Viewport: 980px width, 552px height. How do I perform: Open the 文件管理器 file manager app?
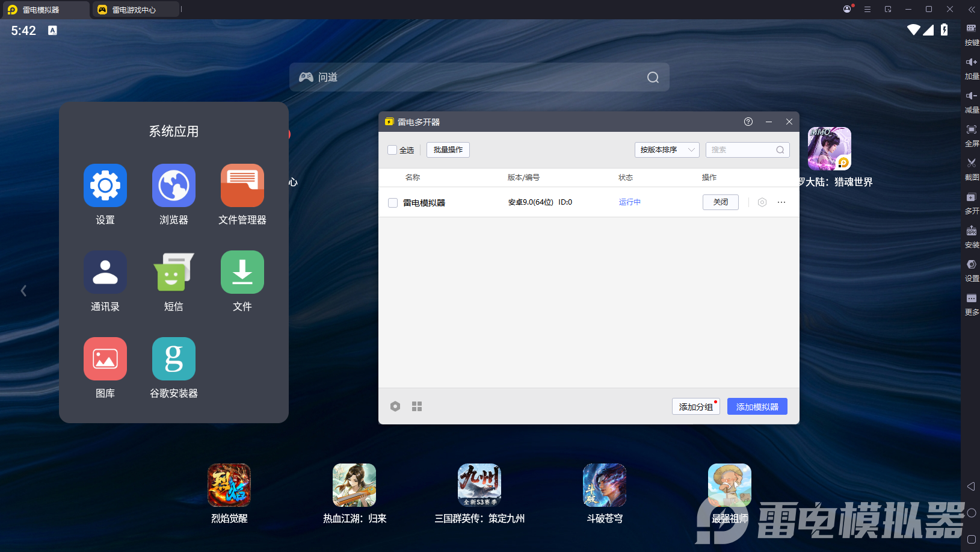242,185
